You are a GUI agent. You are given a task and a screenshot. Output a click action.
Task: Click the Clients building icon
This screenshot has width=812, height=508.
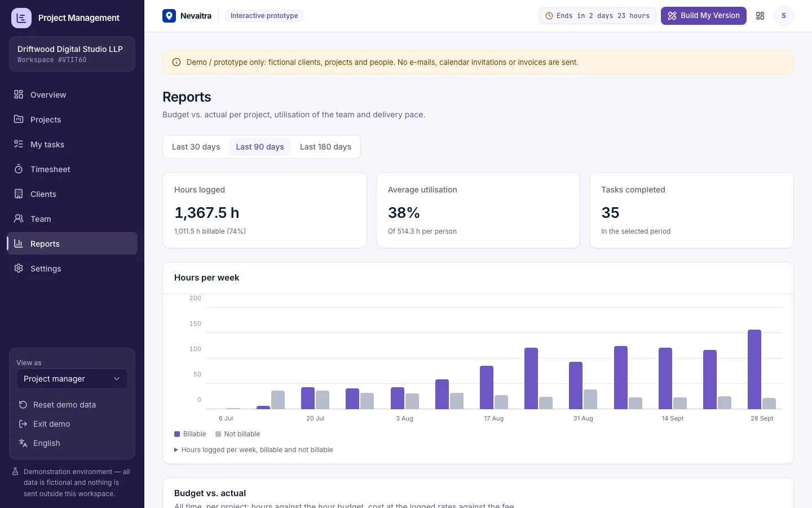click(x=19, y=194)
